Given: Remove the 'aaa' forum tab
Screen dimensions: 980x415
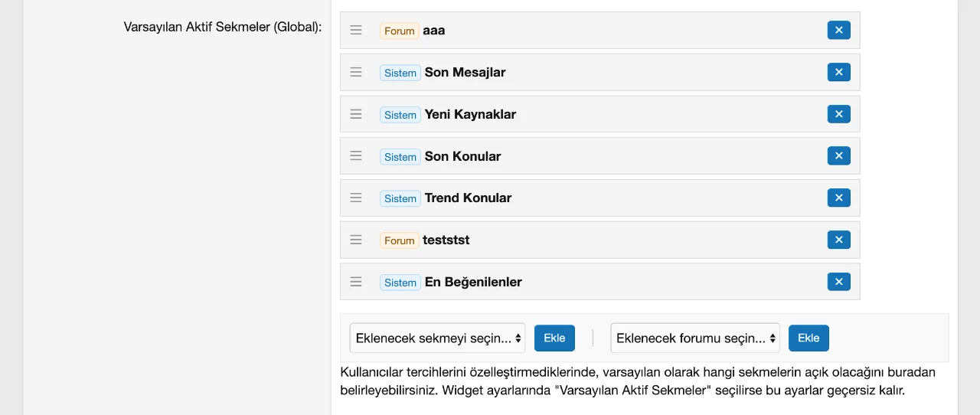Looking at the screenshot, I should coord(838,31).
